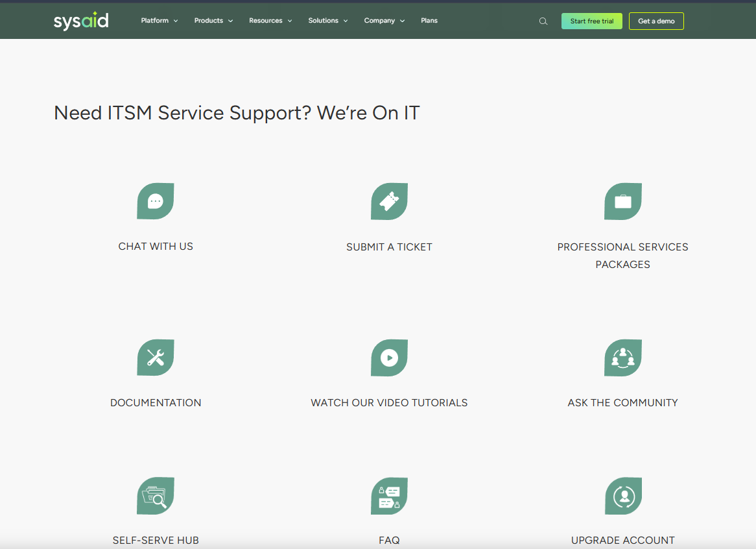Expand the Solutions dropdown menu

coord(328,21)
